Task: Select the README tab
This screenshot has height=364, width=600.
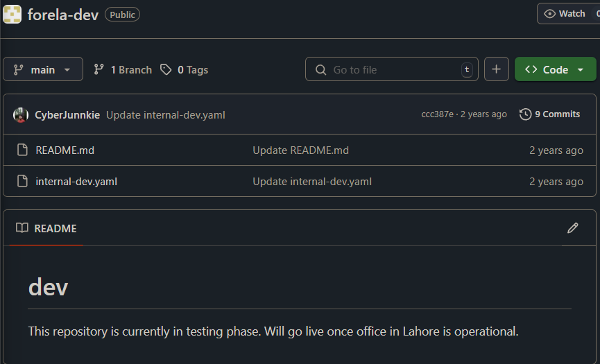Action: click(46, 228)
